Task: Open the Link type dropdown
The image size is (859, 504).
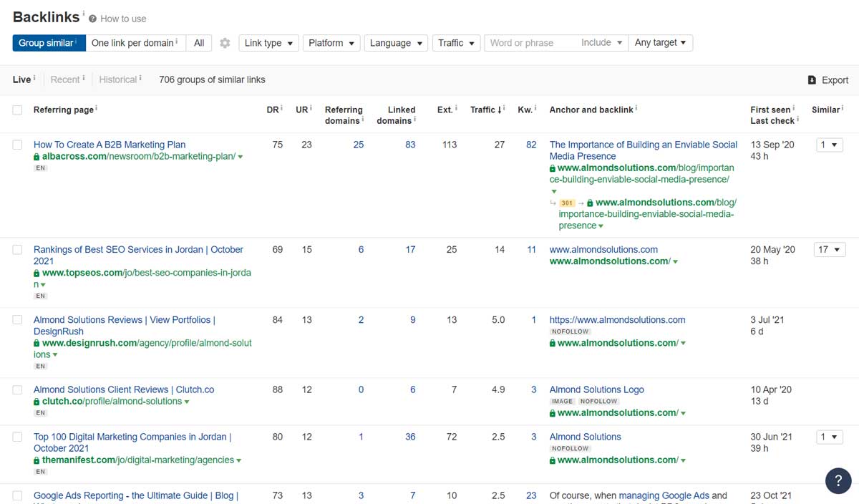Action: point(268,43)
